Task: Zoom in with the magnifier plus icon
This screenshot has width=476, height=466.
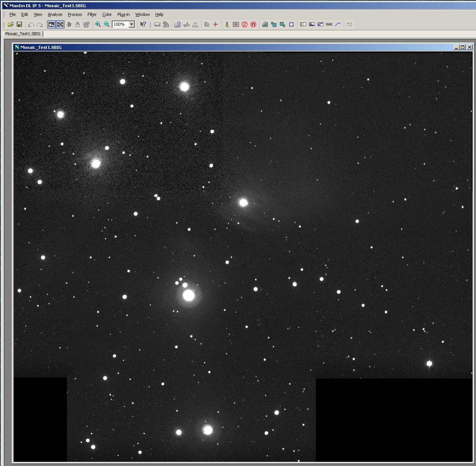Action: [98, 24]
